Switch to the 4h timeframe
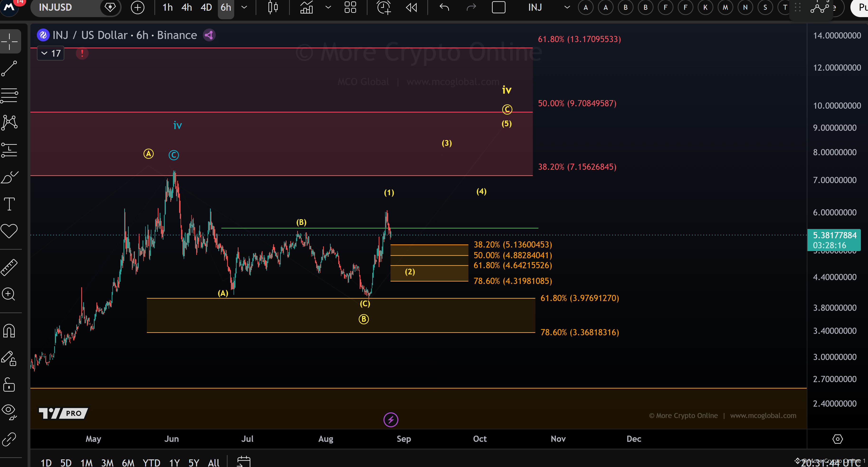868x467 pixels. (x=187, y=7)
